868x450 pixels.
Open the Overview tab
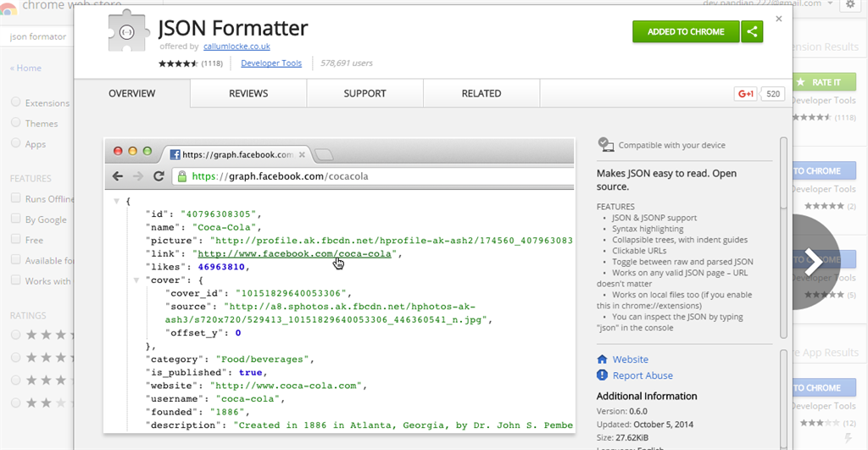pyautogui.click(x=131, y=93)
